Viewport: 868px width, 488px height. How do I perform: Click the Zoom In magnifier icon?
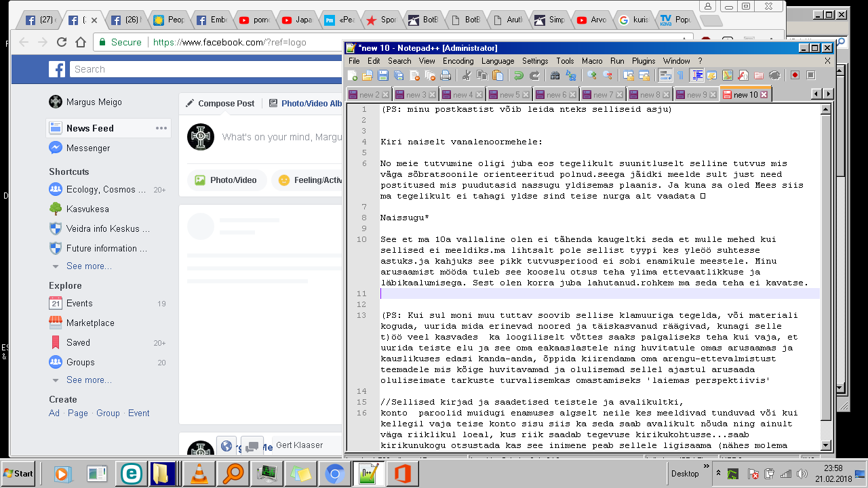click(593, 75)
